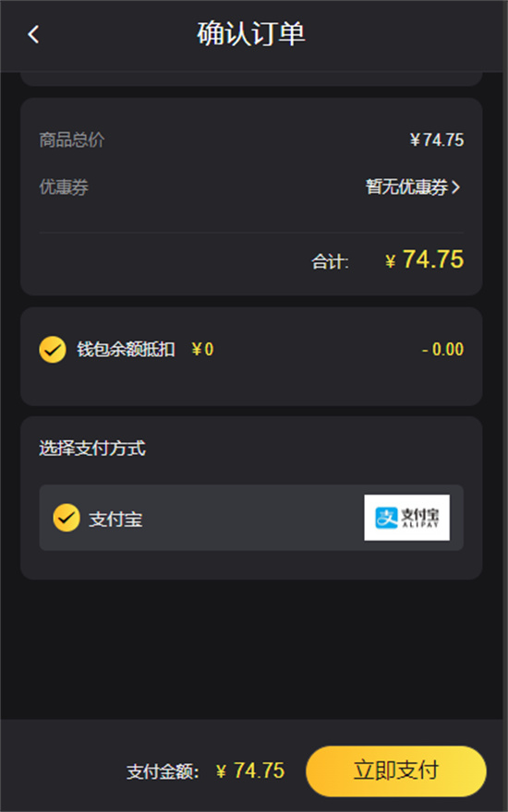Screen dimensions: 508x812
Task: Click the 商品总价 price ¥74.75
Action: (x=437, y=140)
